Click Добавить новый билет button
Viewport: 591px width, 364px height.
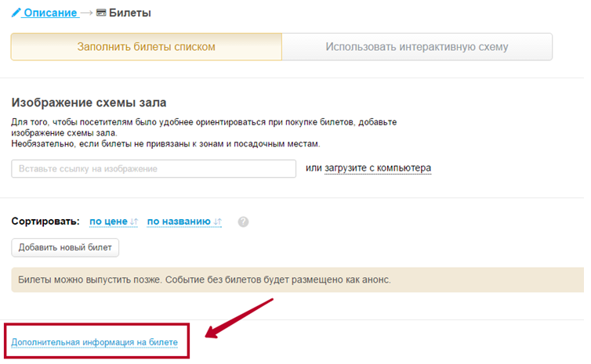[65, 247]
